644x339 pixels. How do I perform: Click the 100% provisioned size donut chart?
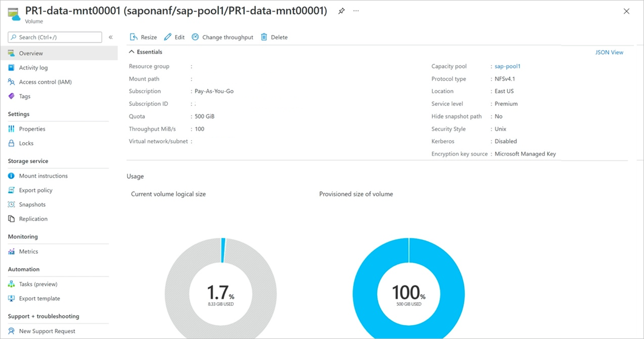pos(409,288)
